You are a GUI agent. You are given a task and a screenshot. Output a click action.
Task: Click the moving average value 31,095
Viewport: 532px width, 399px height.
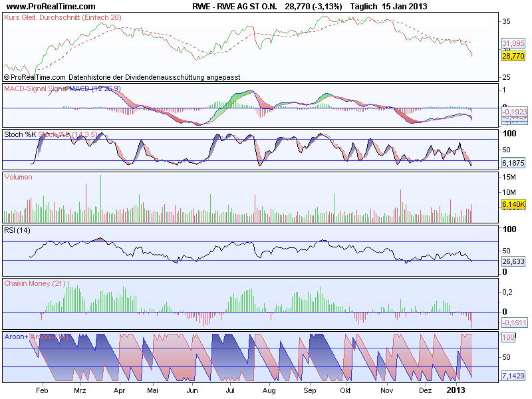[x=513, y=43]
